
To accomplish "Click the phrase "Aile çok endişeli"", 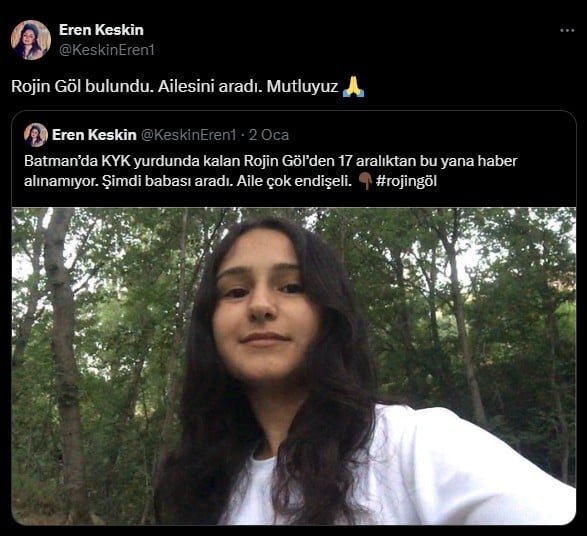I will pos(294,181).
